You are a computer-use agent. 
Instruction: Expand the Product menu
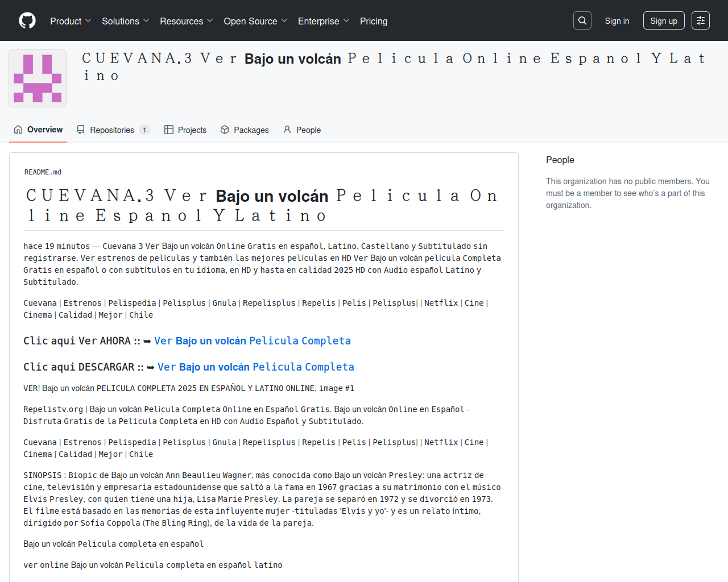pyautogui.click(x=71, y=21)
